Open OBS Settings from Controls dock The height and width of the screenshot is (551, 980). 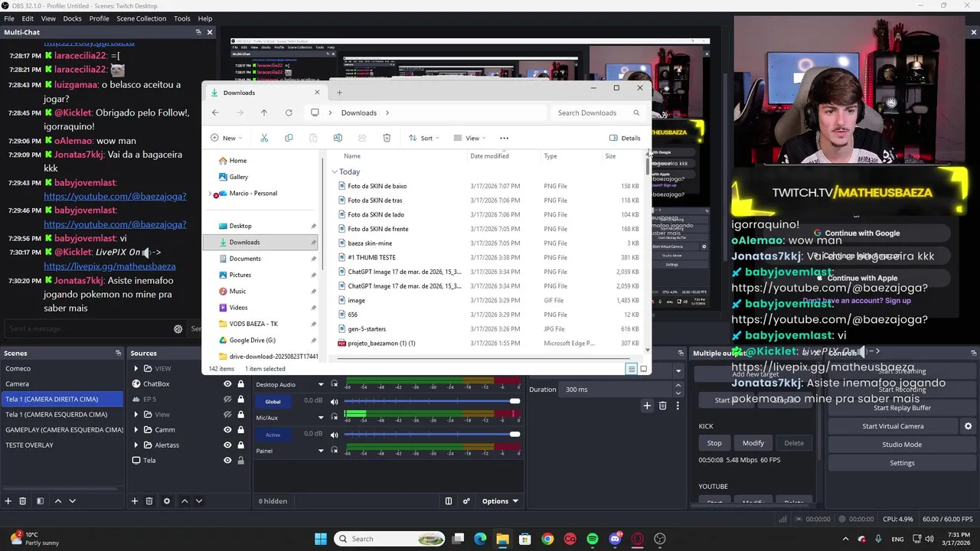[x=902, y=463]
